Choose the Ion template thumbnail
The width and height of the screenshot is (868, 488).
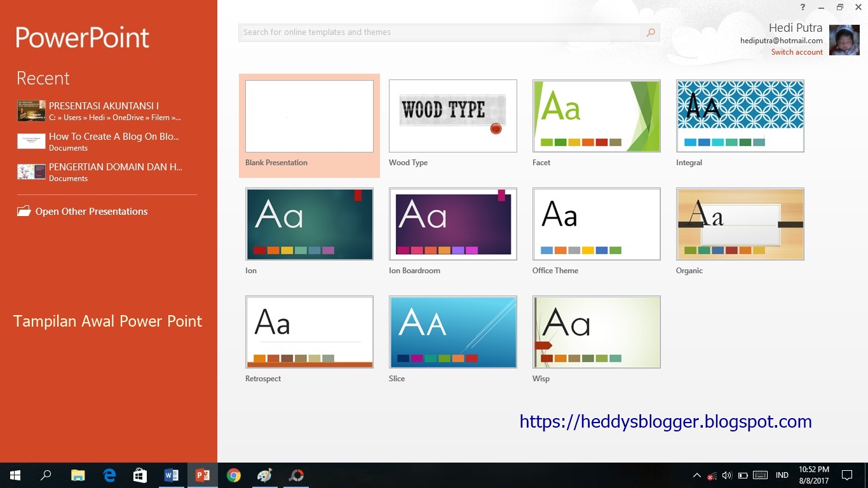309,224
